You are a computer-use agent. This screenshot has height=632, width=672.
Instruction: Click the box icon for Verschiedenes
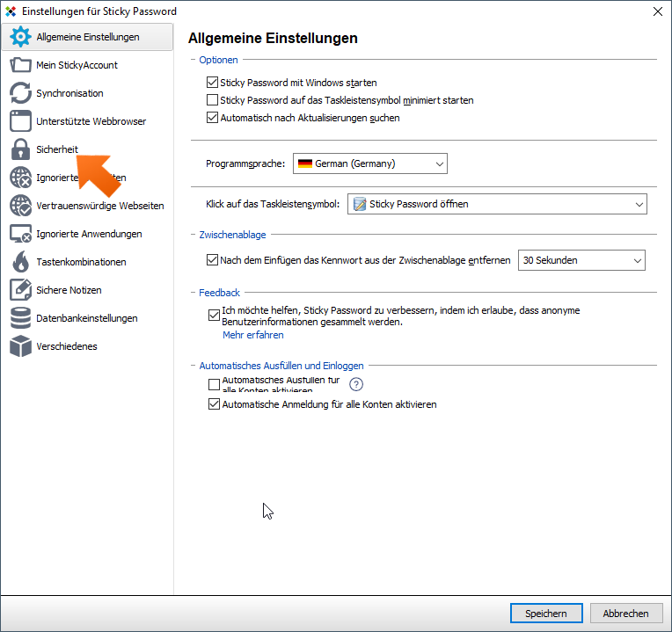coord(20,346)
